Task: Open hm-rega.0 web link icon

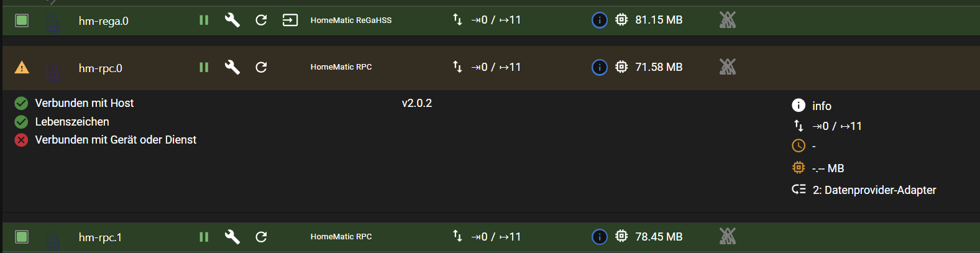Action: 290,21
